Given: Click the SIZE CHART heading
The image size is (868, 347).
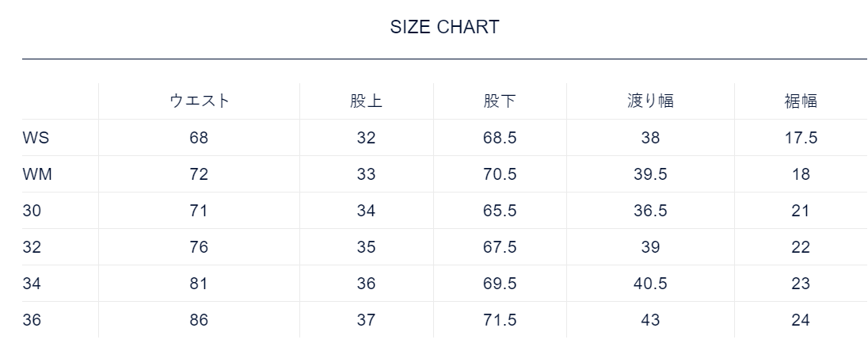Looking at the screenshot, I should click(x=444, y=27).
